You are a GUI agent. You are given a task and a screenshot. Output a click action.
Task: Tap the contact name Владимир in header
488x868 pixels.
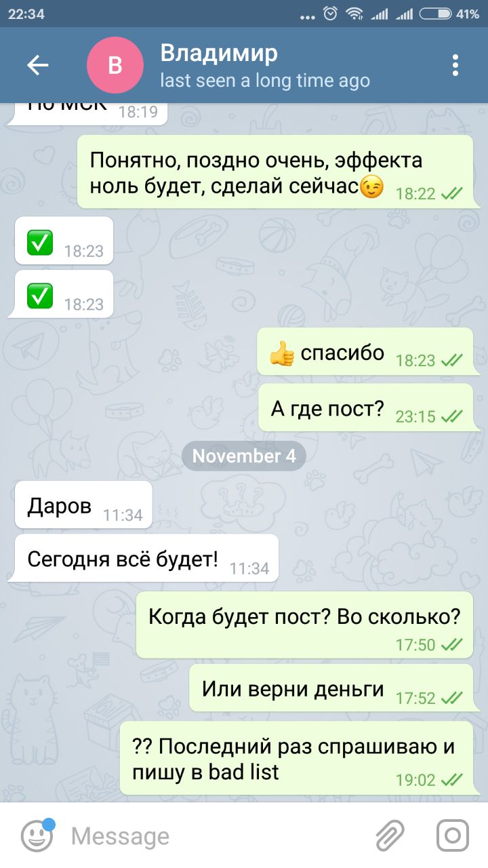(x=219, y=53)
